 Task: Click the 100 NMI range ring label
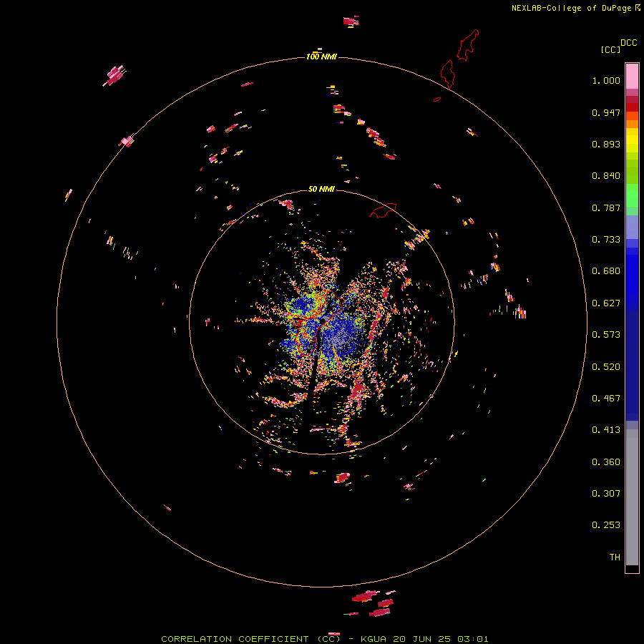pyautogui.click(x=321, y=57)
